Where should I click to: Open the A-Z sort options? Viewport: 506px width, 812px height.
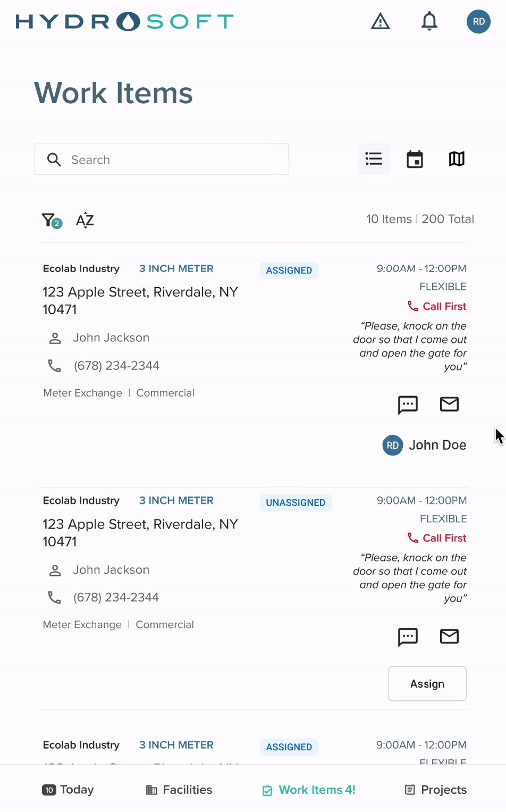pyautogui.click(x=85, y=220)
